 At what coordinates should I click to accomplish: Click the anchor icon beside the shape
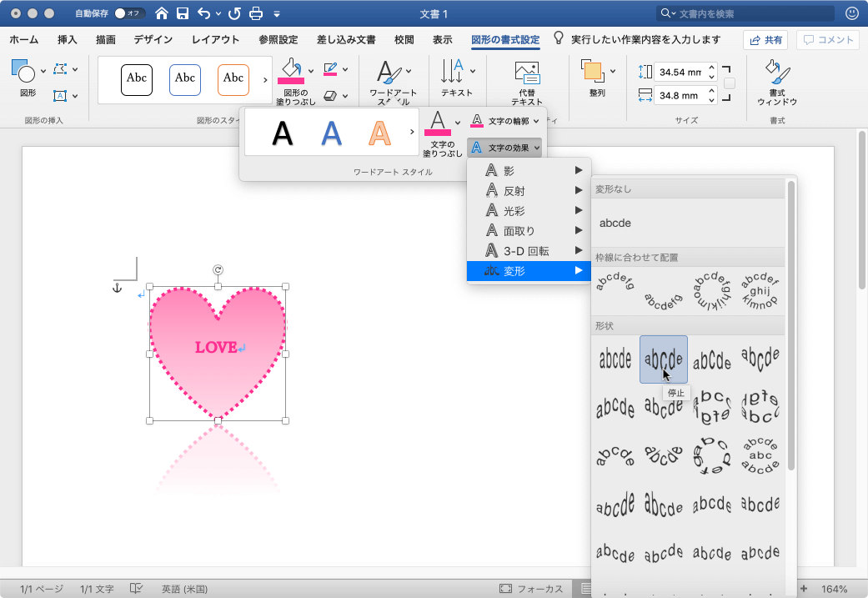(117, 288)
